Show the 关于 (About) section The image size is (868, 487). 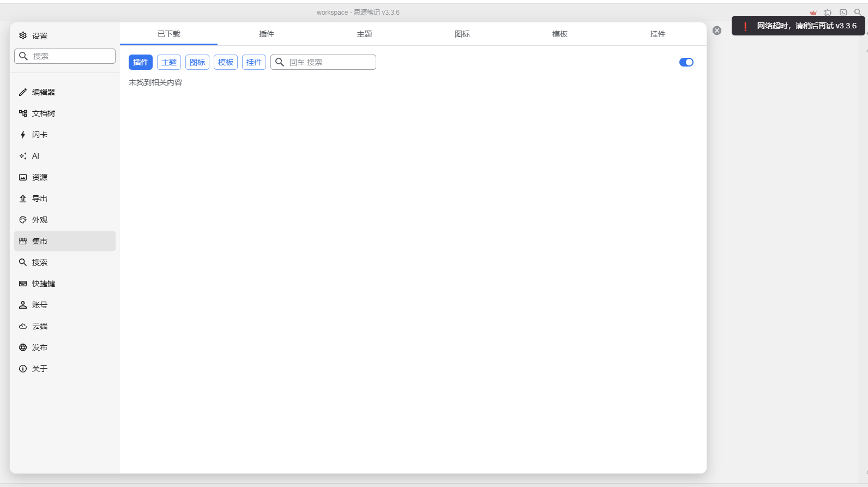40,369
